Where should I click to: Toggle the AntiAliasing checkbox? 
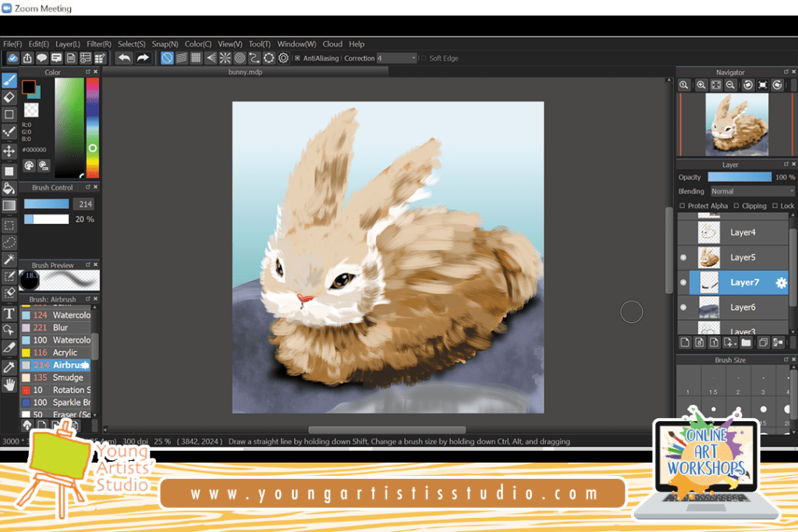(297, 59)
